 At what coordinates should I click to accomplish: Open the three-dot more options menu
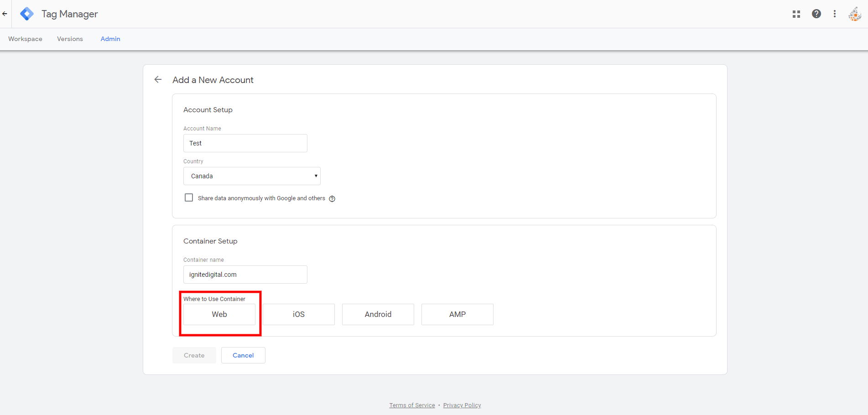835,14
